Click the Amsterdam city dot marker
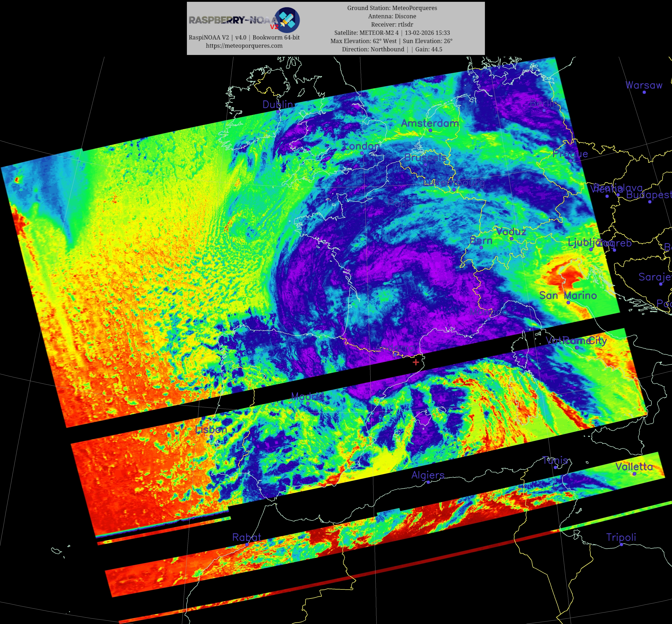 [x=430, y=130]
